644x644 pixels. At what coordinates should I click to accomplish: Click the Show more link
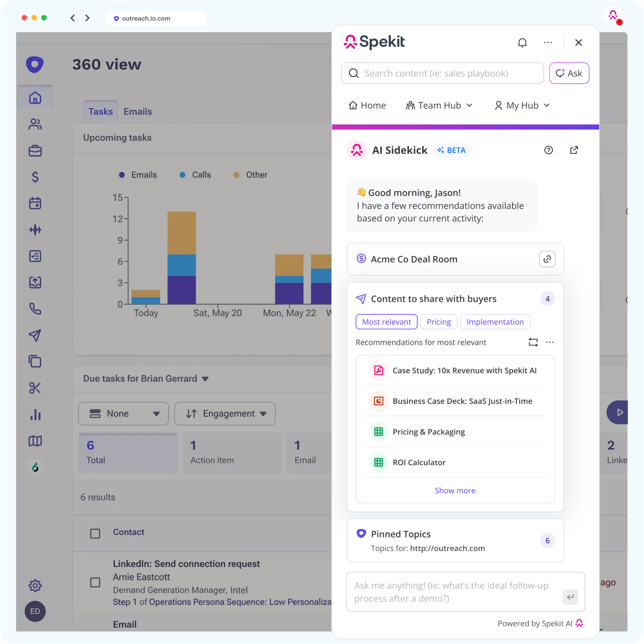click(455, 491)
